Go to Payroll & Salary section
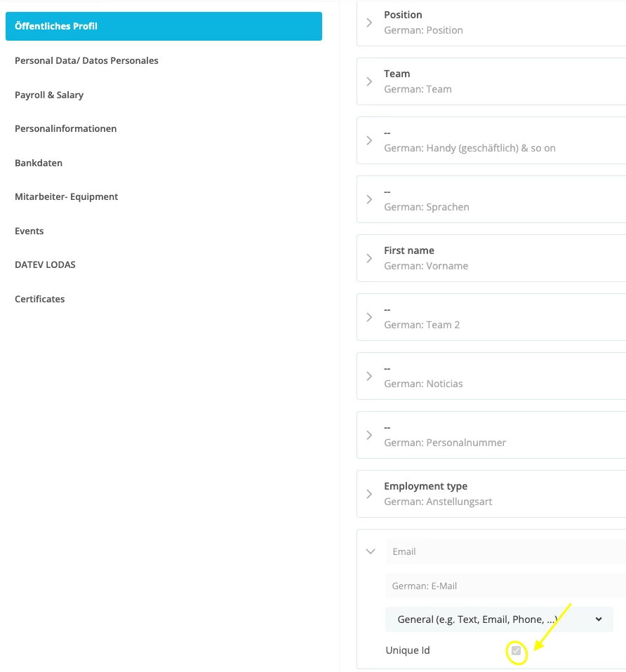The width and height of the screenshot is (626, 672). point(49,95)
